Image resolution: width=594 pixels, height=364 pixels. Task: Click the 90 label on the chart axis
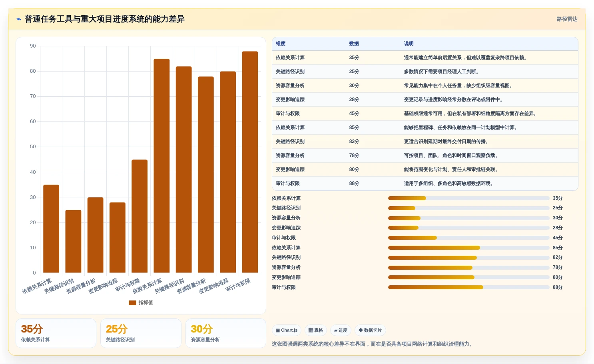[x=33, y=46]
